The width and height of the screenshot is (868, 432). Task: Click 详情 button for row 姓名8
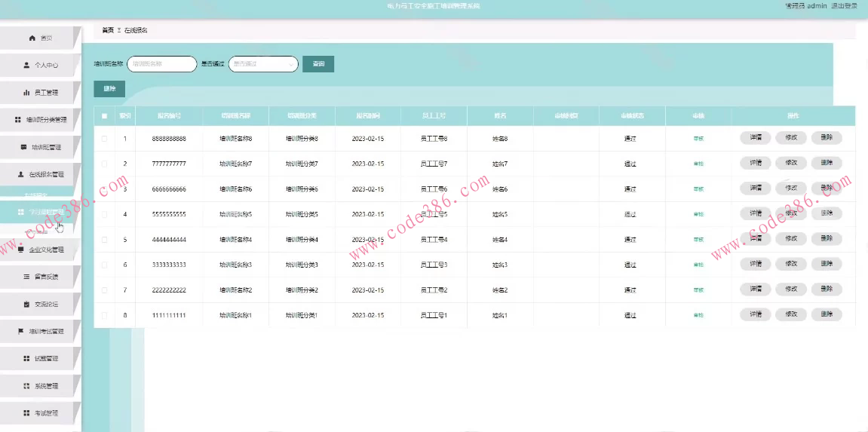(755, 138)
